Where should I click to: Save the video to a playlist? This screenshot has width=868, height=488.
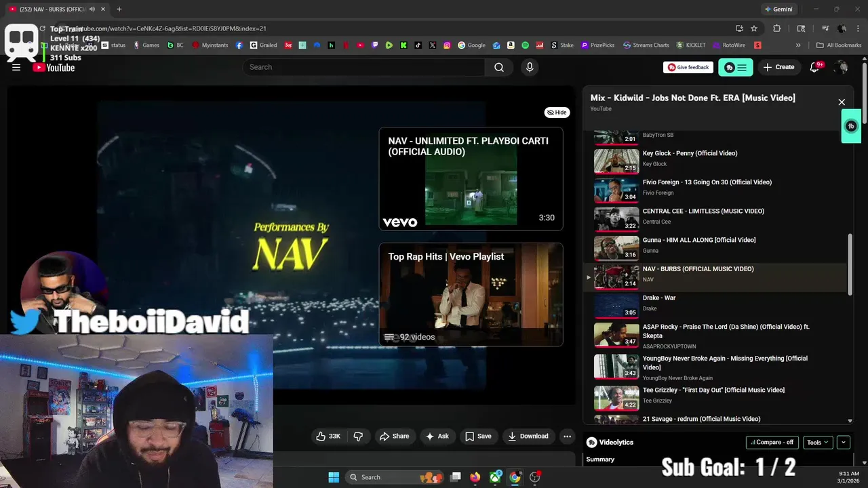tap(478, 436)
